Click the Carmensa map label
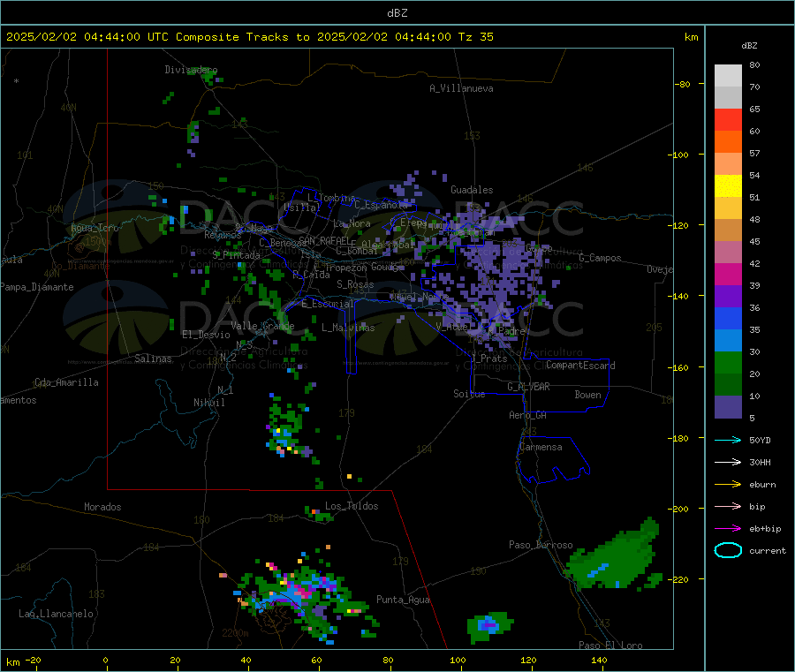The width and height of the screenshot is (795, 672). 541,447
